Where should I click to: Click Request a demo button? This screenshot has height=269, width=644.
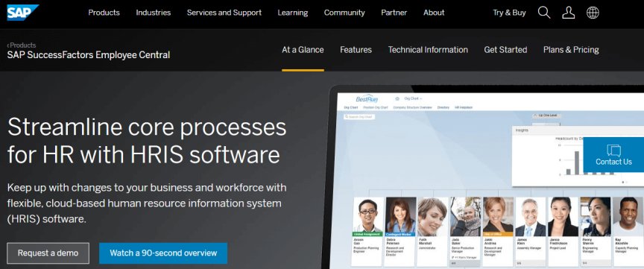click(48, 253)
